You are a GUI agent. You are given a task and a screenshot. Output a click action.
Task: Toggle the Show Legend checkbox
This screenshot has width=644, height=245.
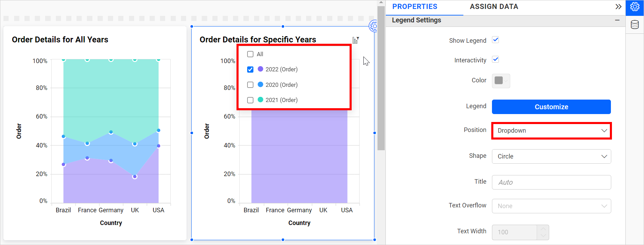click(x=495, y=40)
